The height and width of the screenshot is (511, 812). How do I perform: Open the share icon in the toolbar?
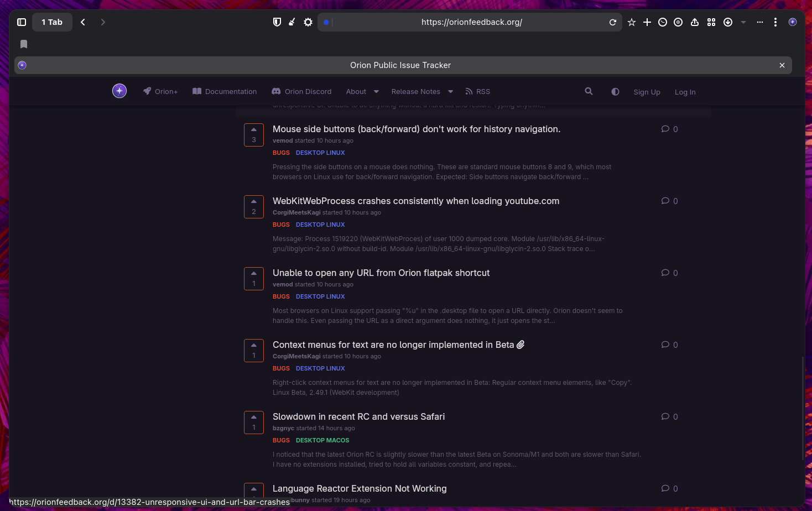coord(695,22)
